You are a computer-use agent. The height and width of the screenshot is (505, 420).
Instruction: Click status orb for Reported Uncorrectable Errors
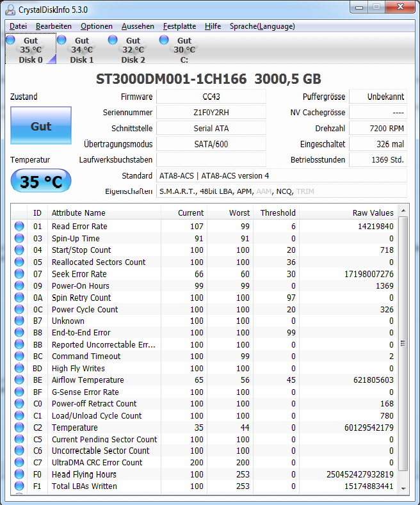point(19,344)
